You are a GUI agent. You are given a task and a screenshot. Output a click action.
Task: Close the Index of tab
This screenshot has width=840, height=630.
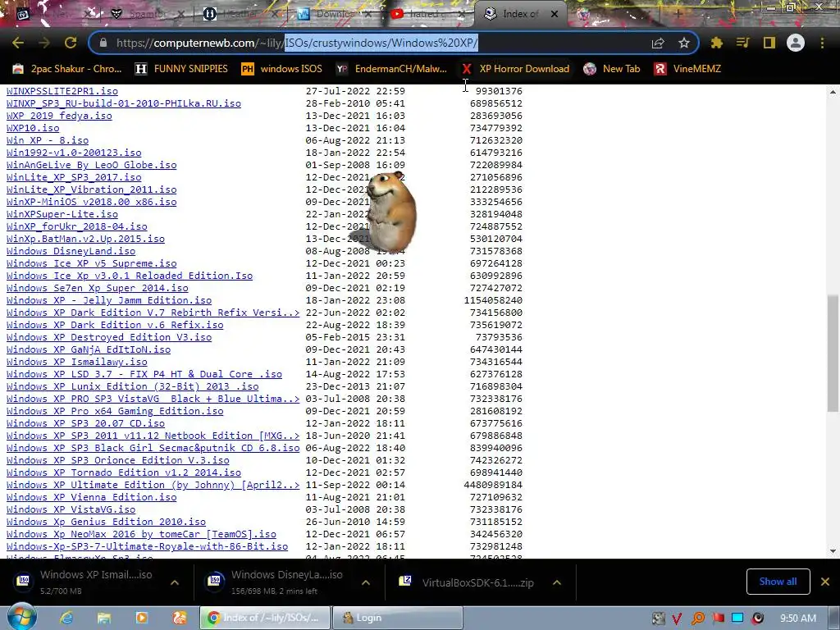[555, 15]
